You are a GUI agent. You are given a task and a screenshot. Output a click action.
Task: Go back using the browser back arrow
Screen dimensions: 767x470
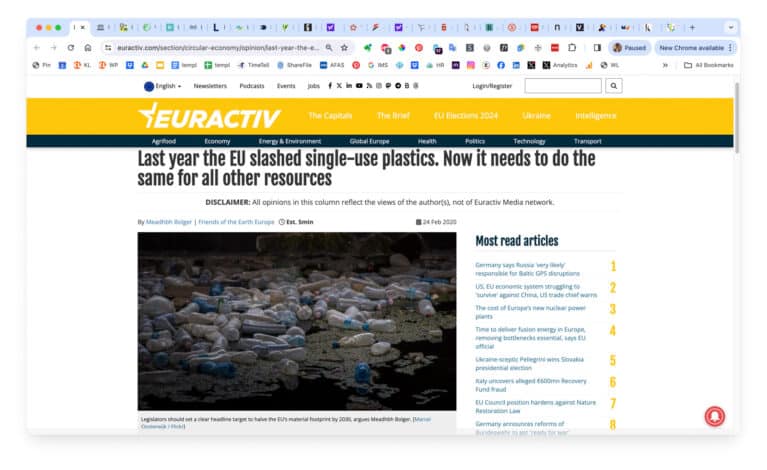coord(37,47)
